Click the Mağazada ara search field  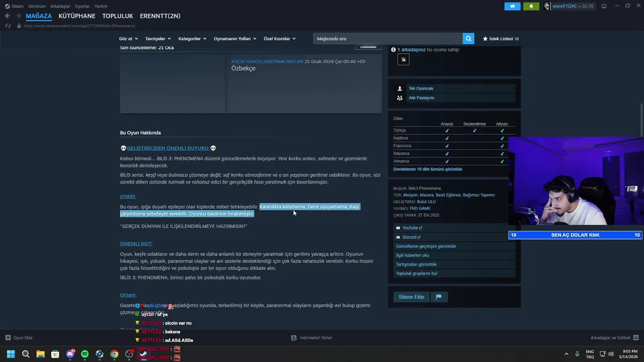click(x=388, y=39)
